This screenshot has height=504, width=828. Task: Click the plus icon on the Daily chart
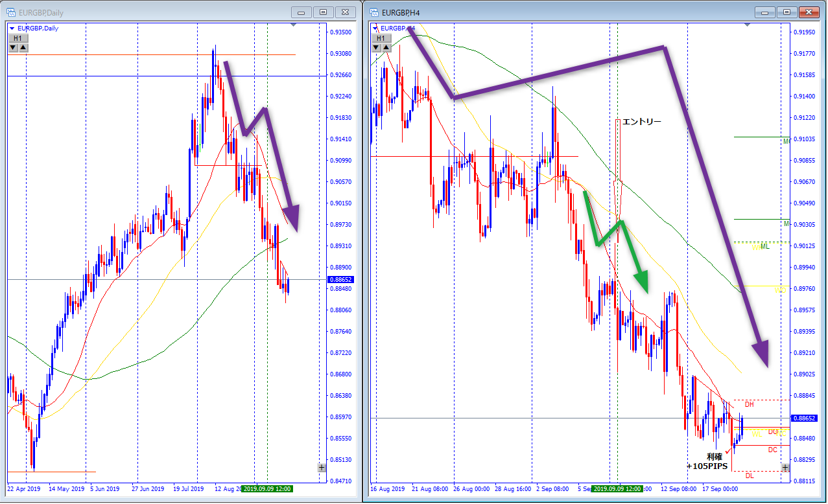[322, 467]
